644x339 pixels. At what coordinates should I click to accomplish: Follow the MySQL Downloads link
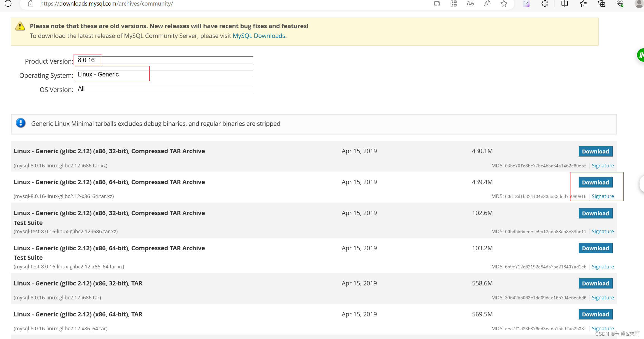tap(259, 36)
